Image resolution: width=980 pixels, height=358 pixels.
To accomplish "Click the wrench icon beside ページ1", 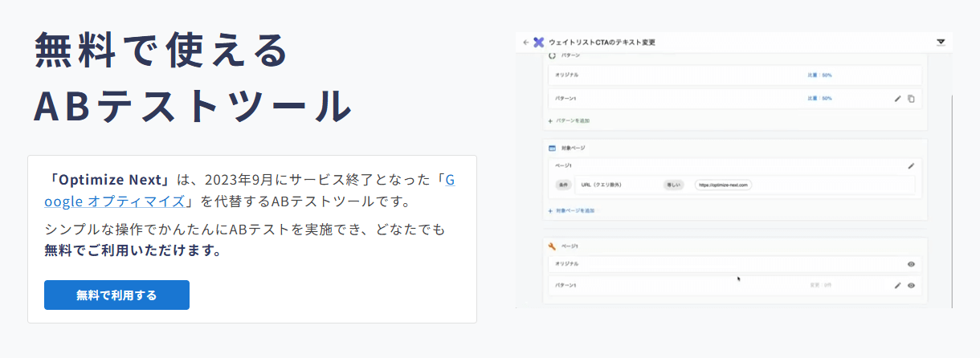I will (552, 246).
